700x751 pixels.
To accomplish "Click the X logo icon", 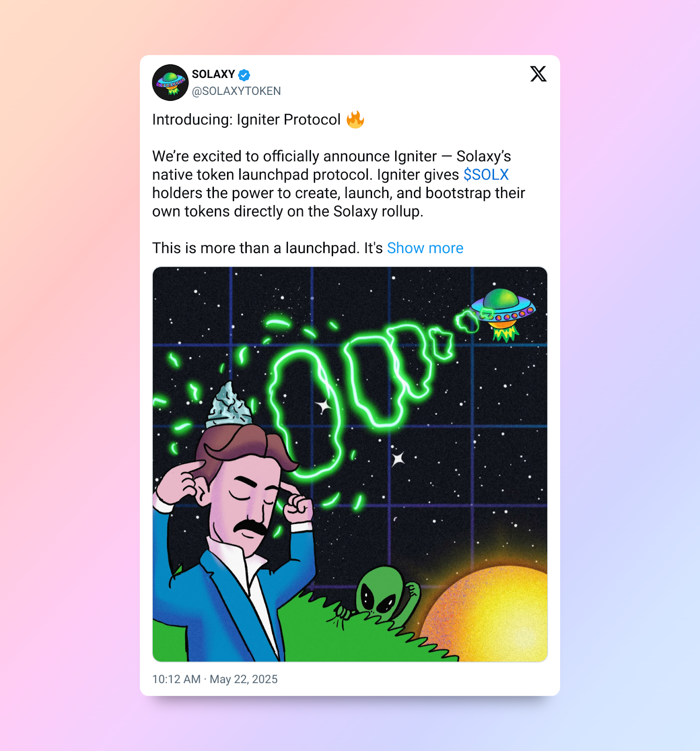I will point(538,74).
